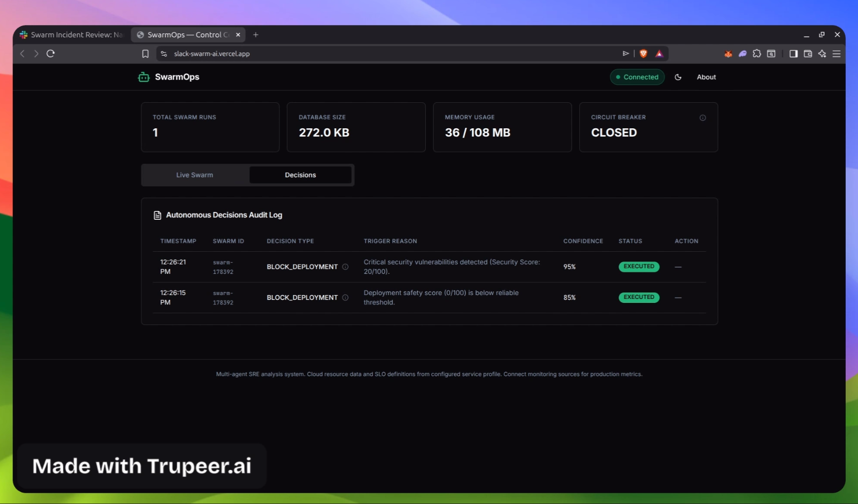Click the address bar URL slack-swarm-ai.vercel.app

(x=212, y=54)
